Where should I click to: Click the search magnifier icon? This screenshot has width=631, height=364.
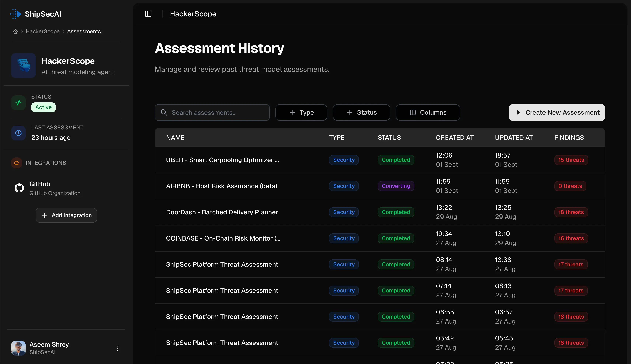click(164, 112)
